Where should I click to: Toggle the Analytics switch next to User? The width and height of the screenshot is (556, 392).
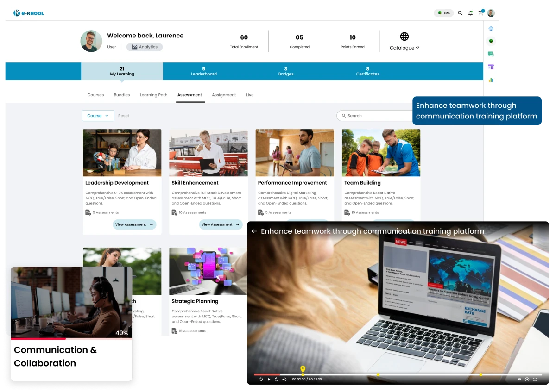pyautogui.click(x=145, y=47)
